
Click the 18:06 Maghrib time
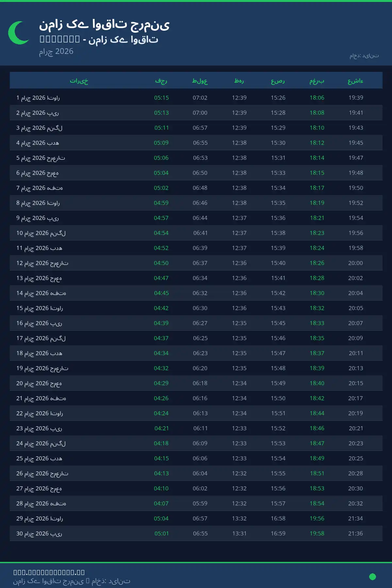click(x=317, y=98)
